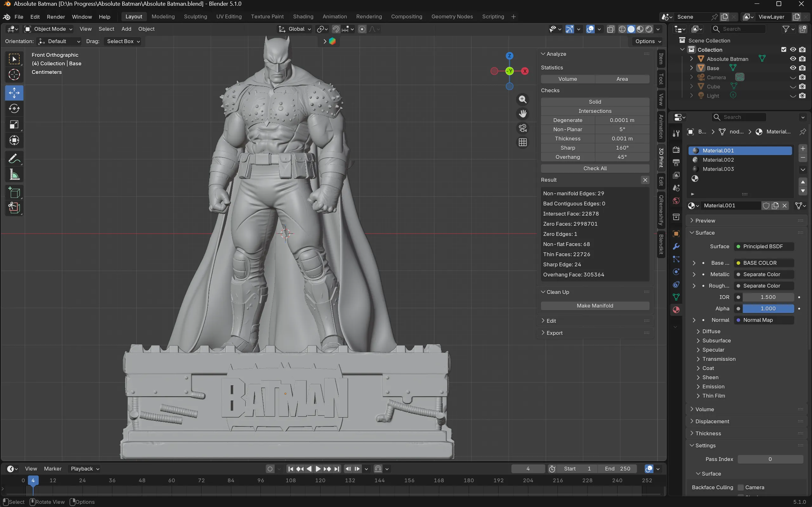The width and height of the screenshot is (812, 507).
Task: Open the Object Mode dropdown
Action: [49, 29]
